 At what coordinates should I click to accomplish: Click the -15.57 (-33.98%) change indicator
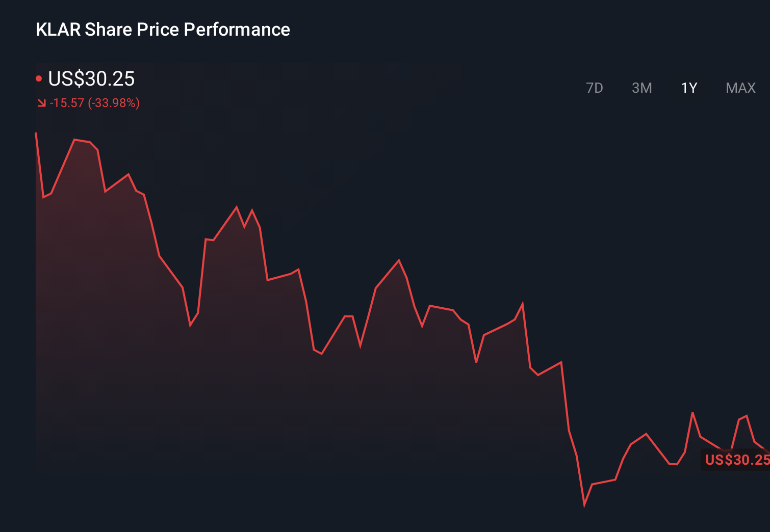tap(95, 103)
